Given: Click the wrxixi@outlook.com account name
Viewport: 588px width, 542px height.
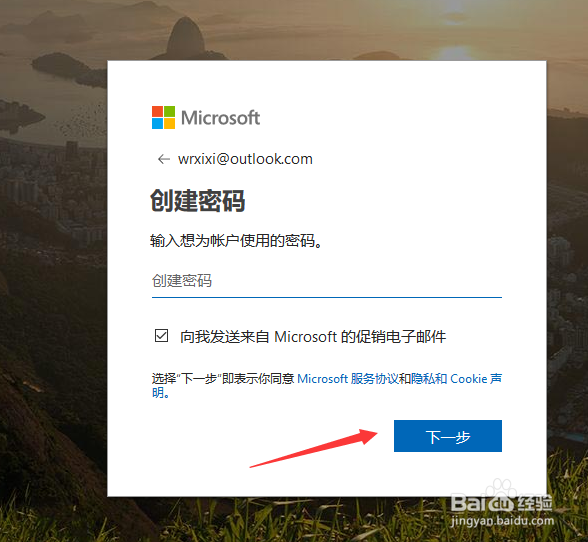Looking at the screenshot, I should pos(245,159).
